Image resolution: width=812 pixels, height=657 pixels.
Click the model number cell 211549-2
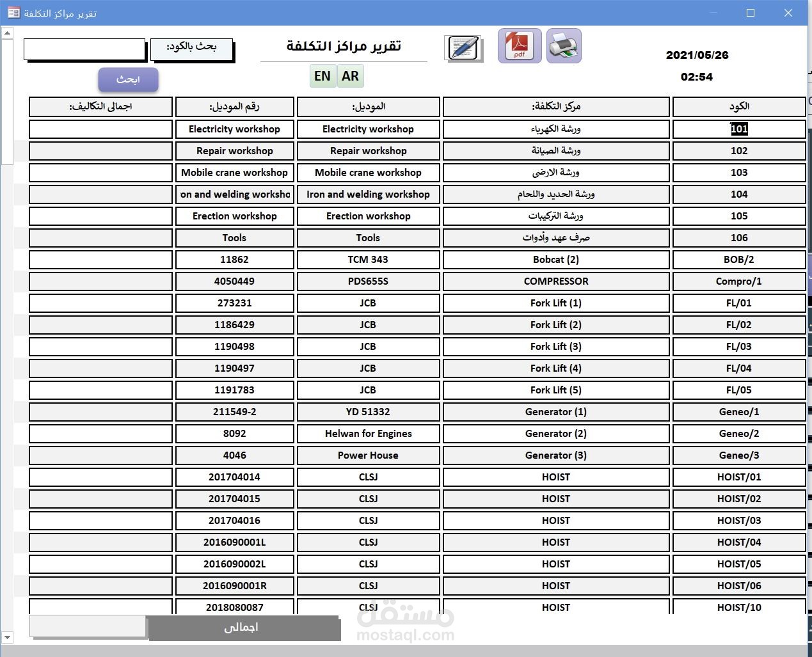point(234,411)
